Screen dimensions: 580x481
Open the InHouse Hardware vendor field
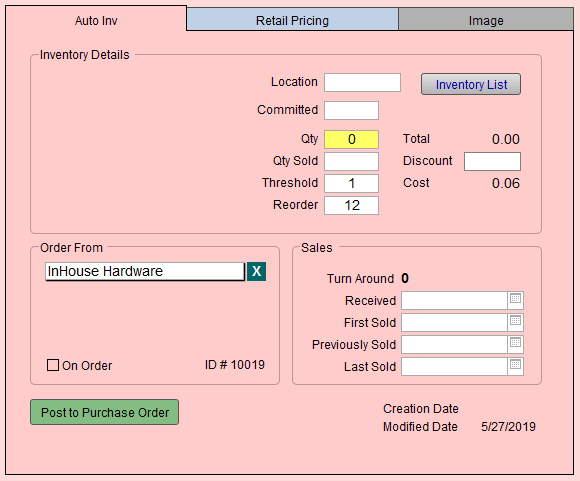[x=145, y=271]
